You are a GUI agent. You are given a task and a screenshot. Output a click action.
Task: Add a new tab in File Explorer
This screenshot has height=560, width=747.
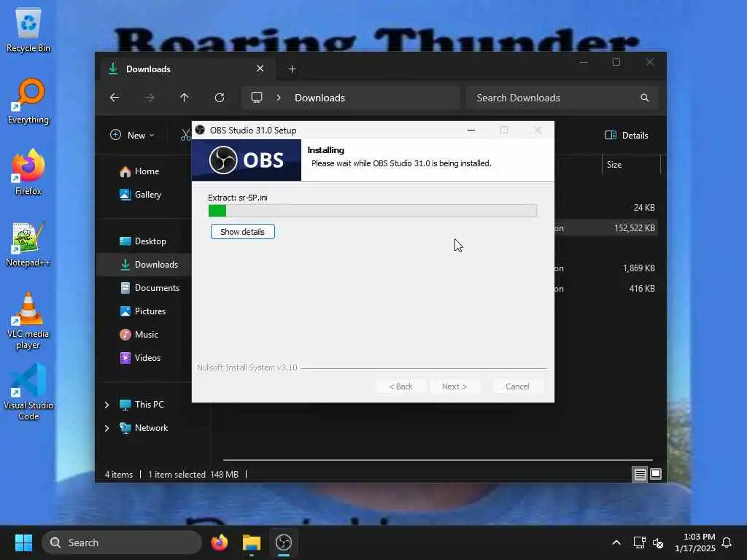tap(292, 69)
